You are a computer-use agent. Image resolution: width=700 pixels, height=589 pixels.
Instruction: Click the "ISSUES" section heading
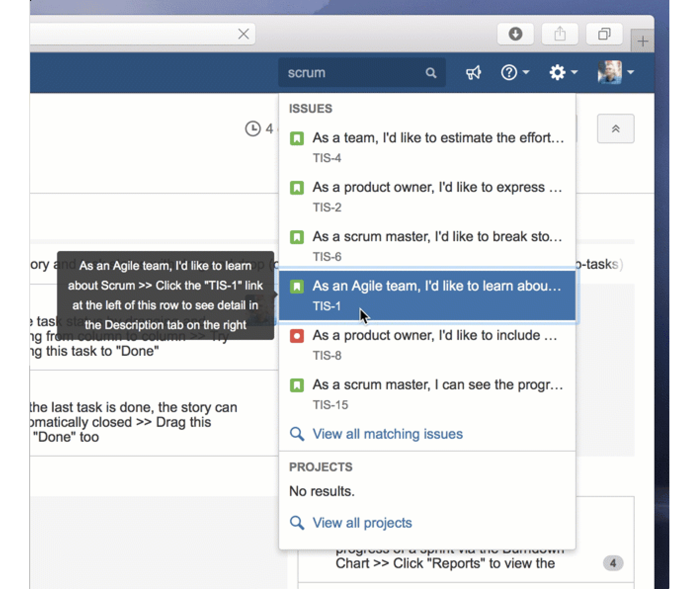click(x=311, y=109)
